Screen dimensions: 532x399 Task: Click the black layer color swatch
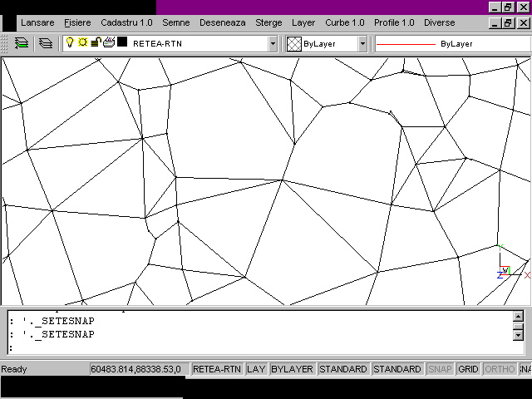click(x=122, y=42)
